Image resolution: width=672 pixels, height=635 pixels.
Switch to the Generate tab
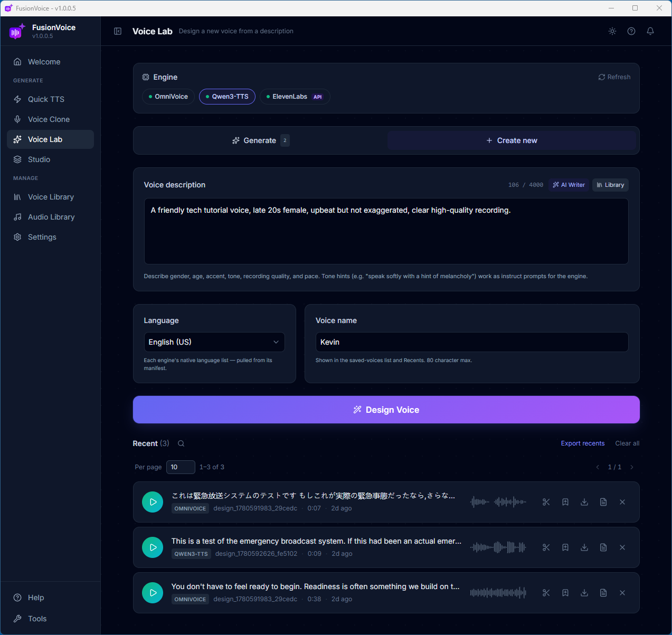260,140
